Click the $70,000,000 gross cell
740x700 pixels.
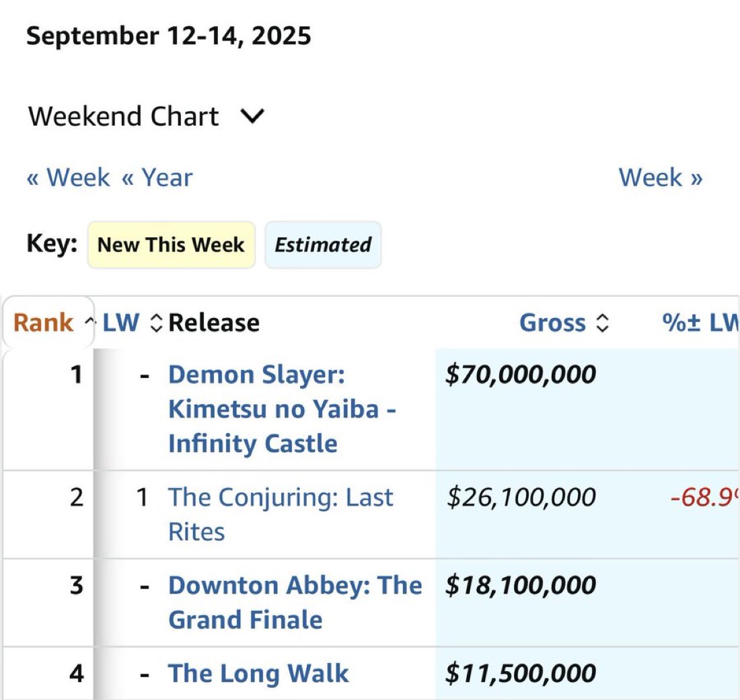pos(520,375)
